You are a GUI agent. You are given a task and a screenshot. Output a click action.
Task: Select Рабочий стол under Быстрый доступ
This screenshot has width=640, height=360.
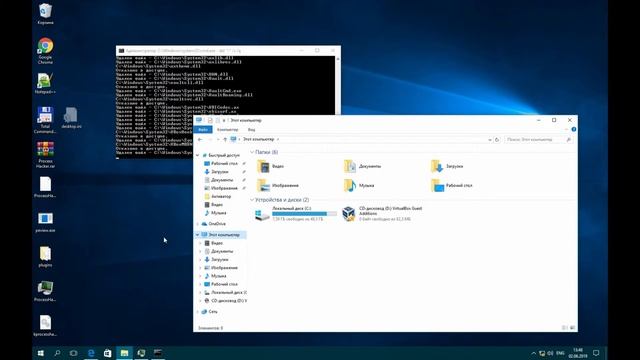(x=221, y=164)
